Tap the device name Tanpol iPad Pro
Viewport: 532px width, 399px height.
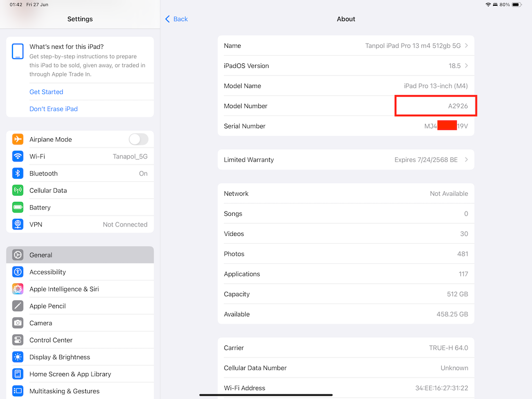coord(413,46)
